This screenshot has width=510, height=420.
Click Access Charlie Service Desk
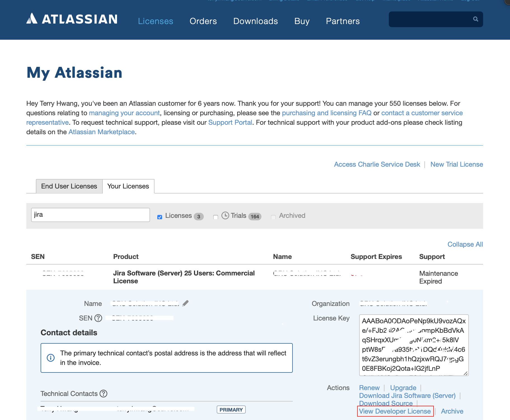[x=377, y=164]
